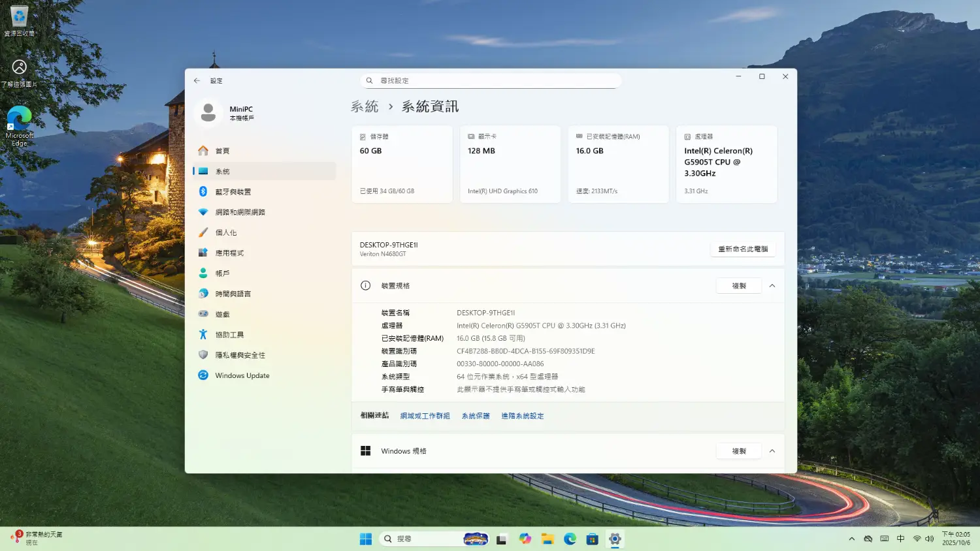Image resolution: width=980 pixels, height=551 pixels.
Task: Select 個人化 personalization in the sidebar
Action: click(226, 232)
